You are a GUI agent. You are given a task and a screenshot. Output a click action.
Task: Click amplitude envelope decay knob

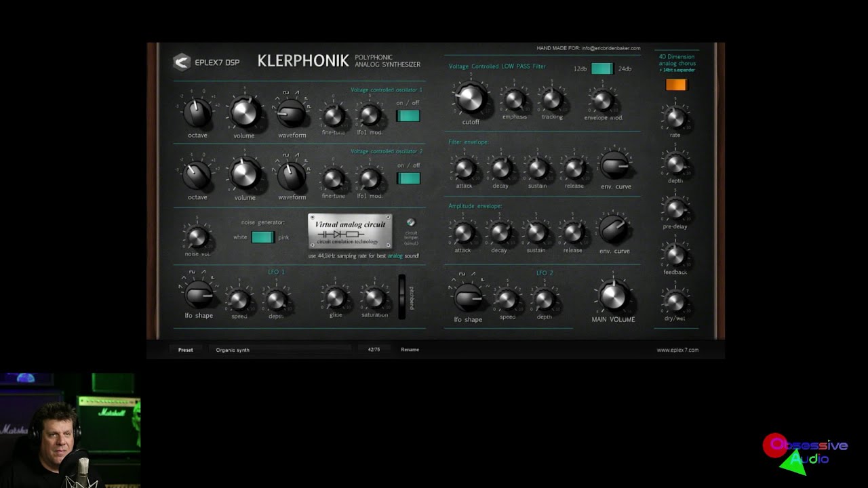pyautogui.click(x=500, y=232)
